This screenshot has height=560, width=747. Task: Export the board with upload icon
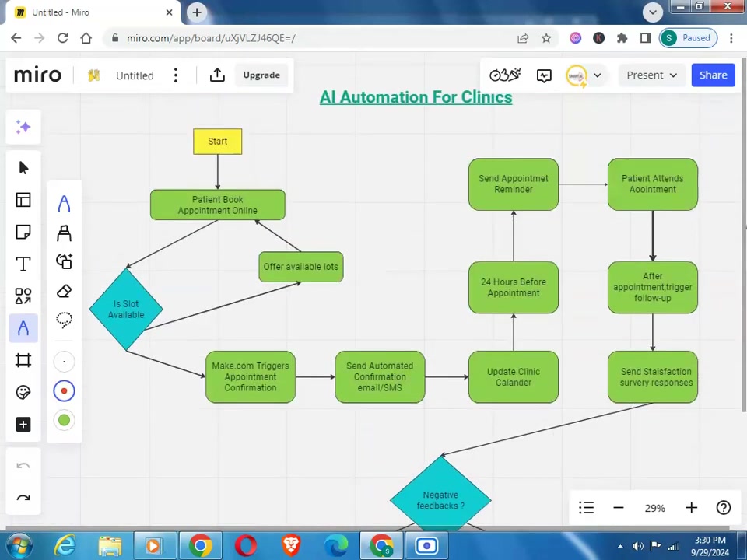217,75
